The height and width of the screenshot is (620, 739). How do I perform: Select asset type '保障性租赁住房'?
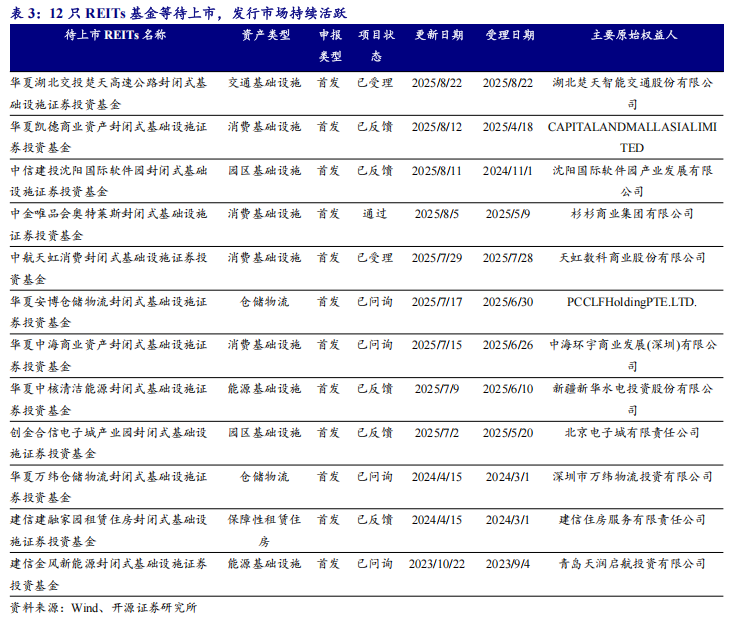(x=264, y=530)
